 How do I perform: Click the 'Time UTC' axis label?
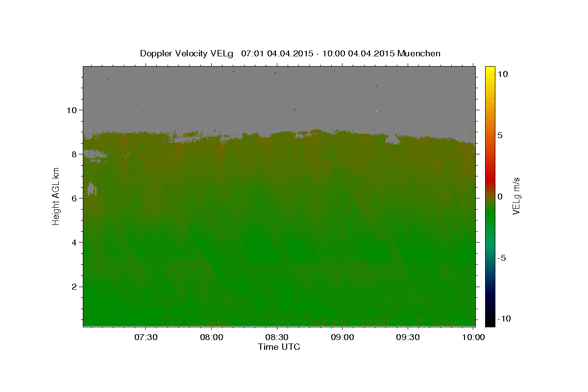pyautogui.click(x=279, y=347)
